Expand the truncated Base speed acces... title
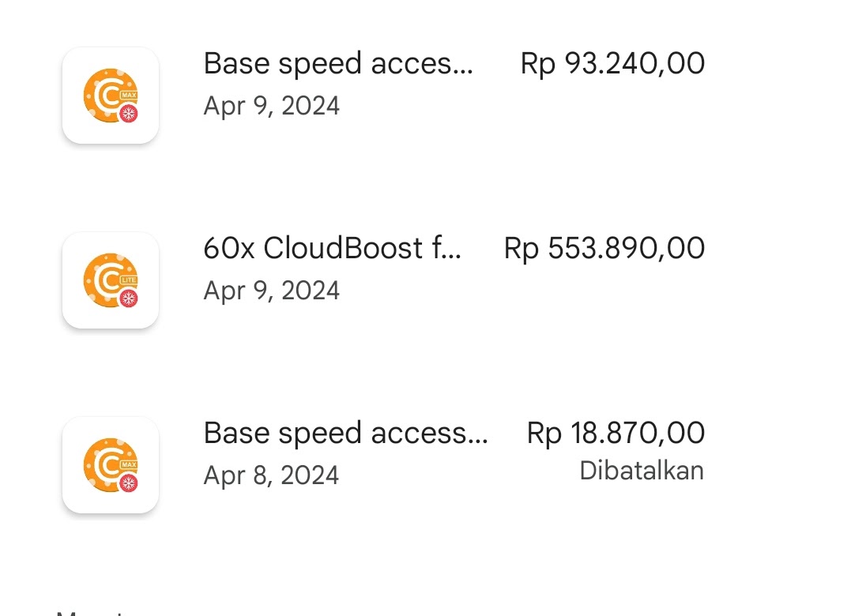 (x=338, y=63)
